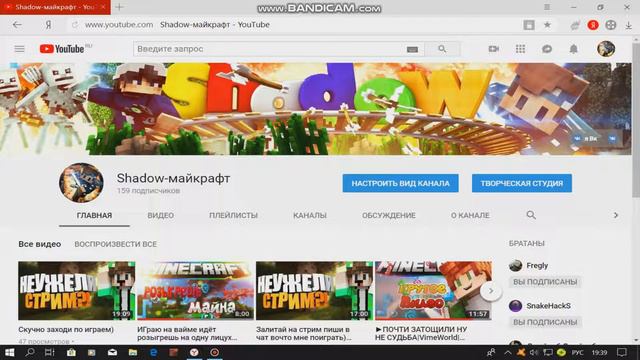Viewport: 640px width, 360px height.
Task: Click ВЫ ПОДПИСАНЫ under Fregly
Action: point(545,282)
